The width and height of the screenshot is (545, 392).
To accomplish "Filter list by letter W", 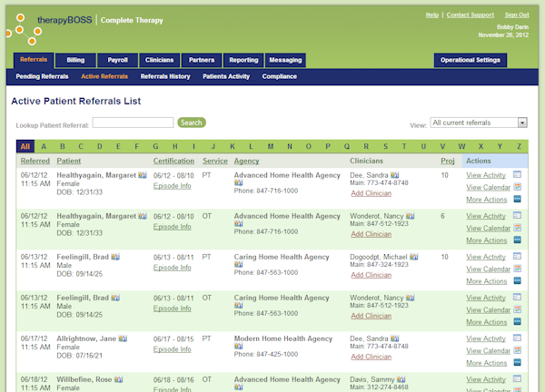I will 461,146.
